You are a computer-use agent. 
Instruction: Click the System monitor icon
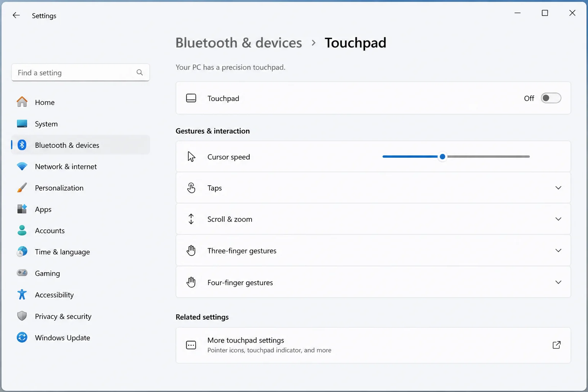[22, 124]
